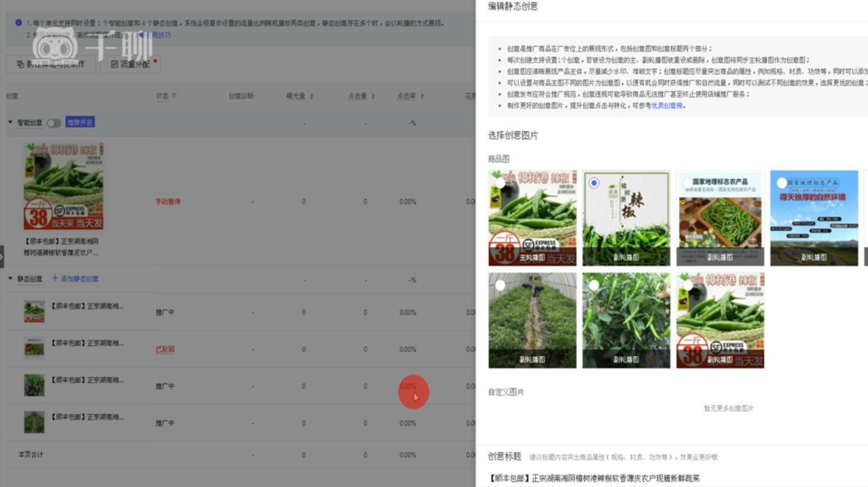
Task: Select radio on greenhouse rows image
Action: pyautogui.click(x=500, y=285)
